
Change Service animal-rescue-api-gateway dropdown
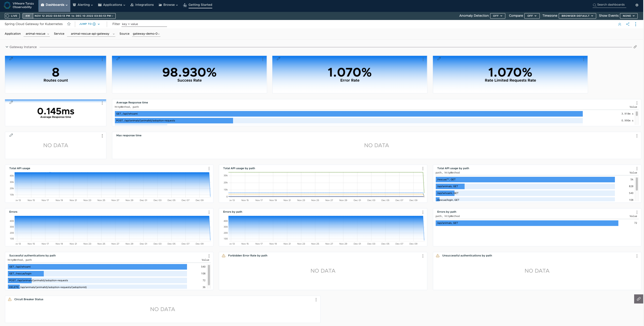click(x=91, y=34)
